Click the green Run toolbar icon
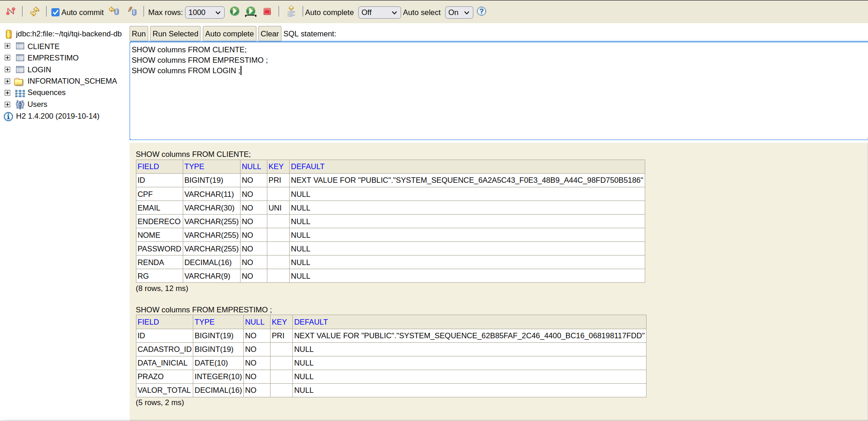This screenshot has width=868, height=421. pos(235,11)
